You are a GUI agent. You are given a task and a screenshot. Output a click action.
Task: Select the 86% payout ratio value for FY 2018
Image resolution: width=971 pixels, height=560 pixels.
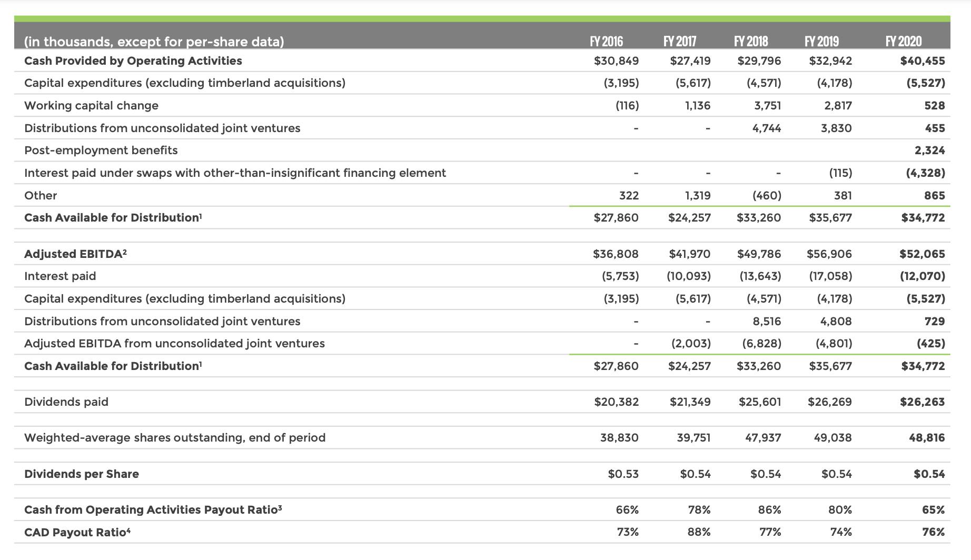(x=769, y=509)
